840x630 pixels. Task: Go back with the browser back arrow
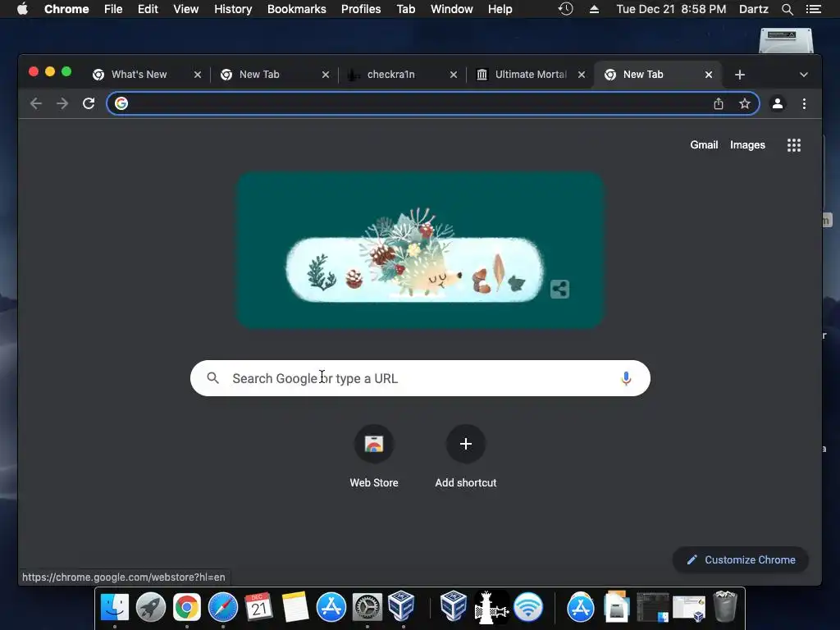[x=36, y=103]
